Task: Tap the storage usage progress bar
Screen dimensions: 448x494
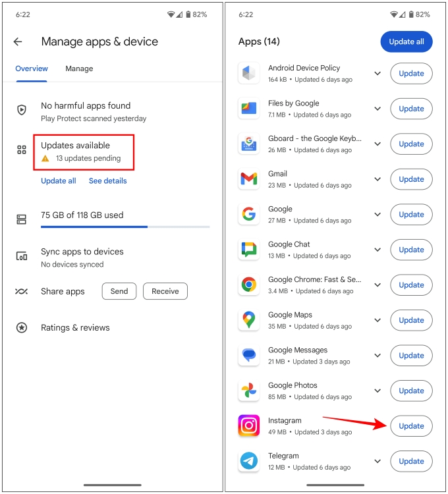Action: click(x=125, y=227)
